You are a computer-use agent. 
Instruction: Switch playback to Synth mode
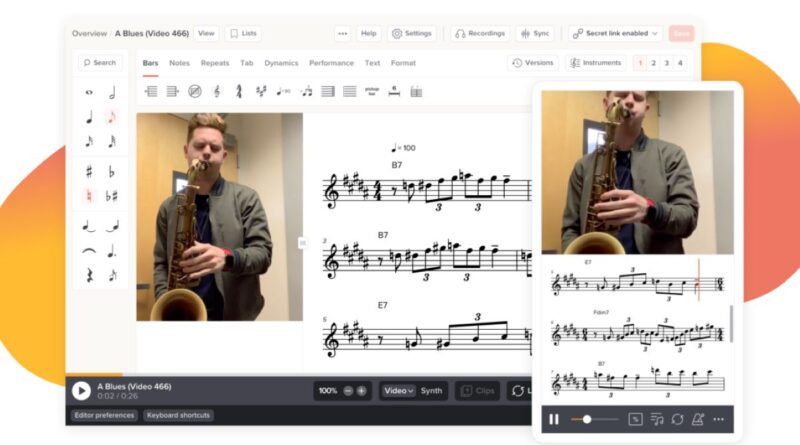[431, 391]
